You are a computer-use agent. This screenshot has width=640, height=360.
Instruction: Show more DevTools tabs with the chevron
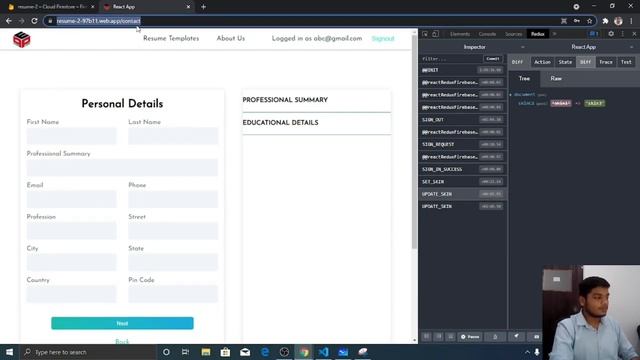[x=554, y=34]
